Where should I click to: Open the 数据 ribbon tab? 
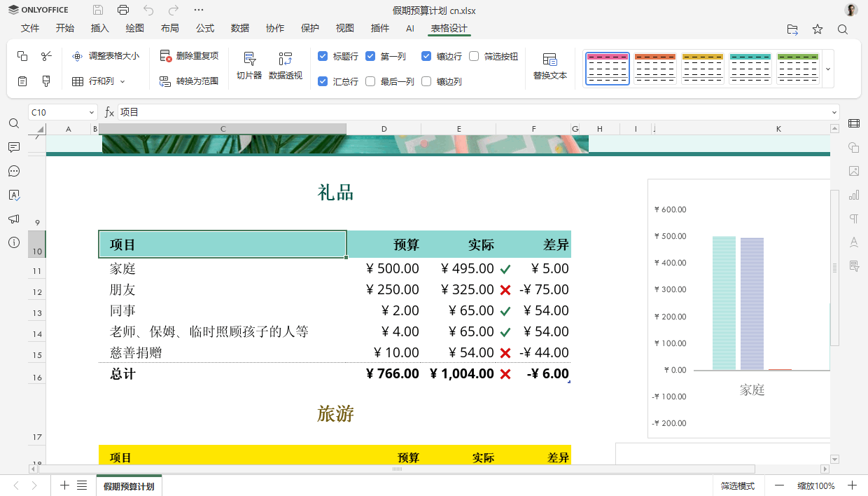239,29
